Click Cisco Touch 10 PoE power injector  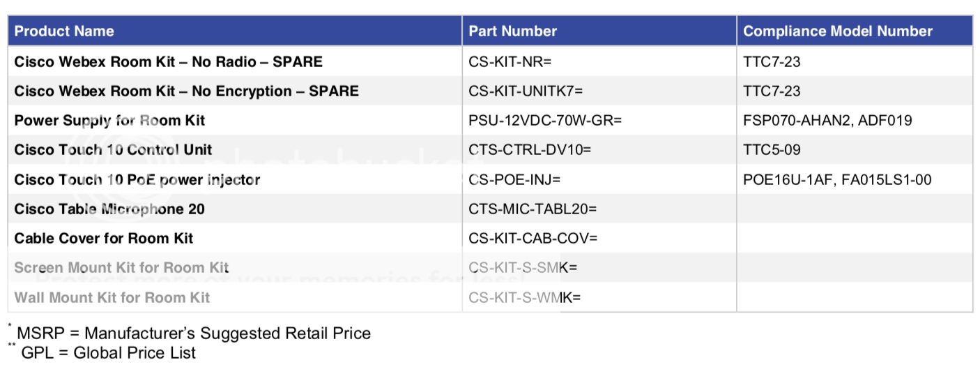pos(137,179)
